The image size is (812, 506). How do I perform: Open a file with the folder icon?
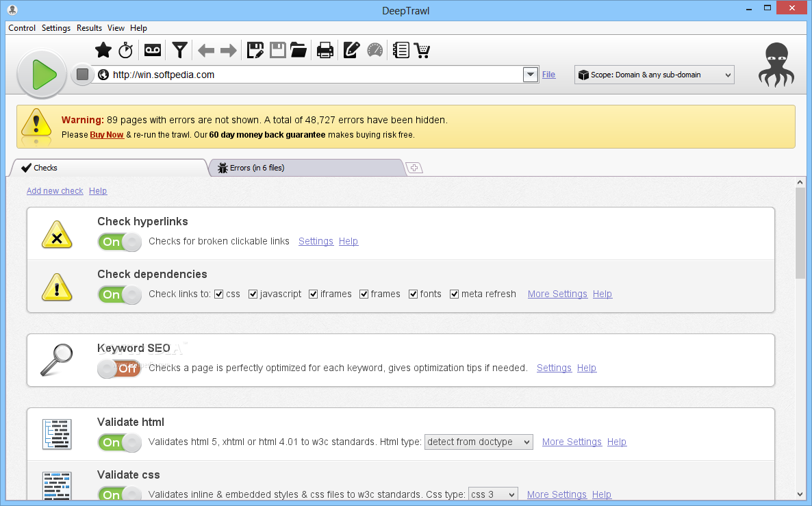point(299,50)
